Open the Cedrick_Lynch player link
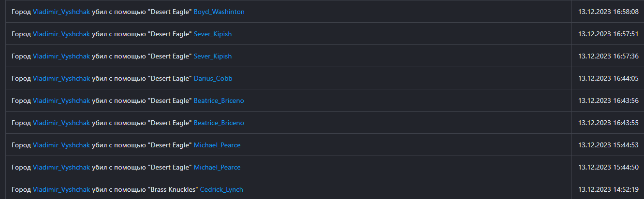Viewport: 644px width, 199px height. [221, 189]
